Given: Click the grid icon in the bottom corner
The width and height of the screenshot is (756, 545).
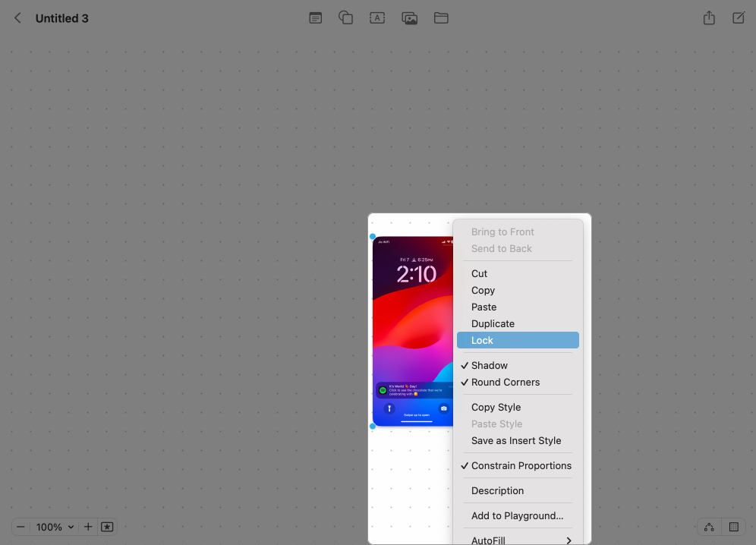Looking at the screenshot, I should [734, 527].
